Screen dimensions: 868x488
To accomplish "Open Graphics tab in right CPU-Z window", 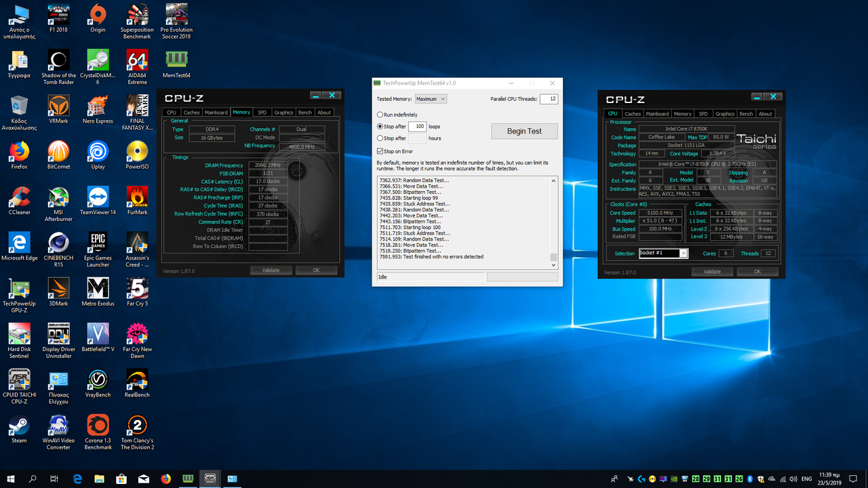I will 725,114.
